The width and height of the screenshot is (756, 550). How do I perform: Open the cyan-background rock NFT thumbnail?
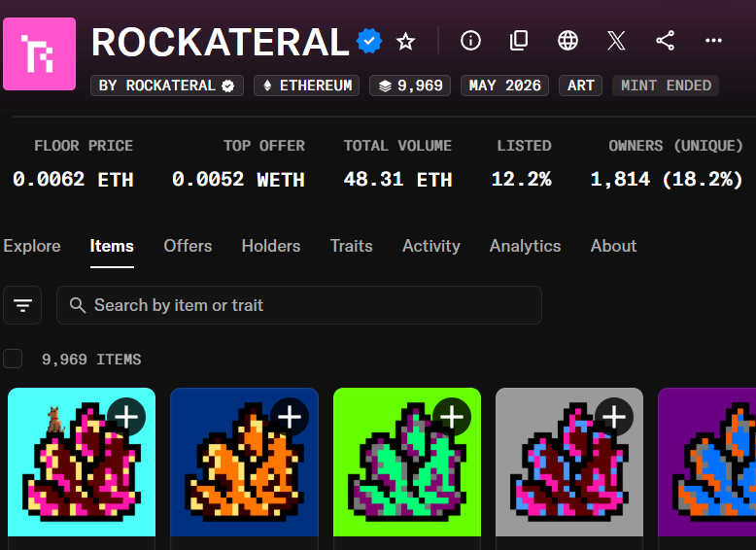[x=82, y=463]
